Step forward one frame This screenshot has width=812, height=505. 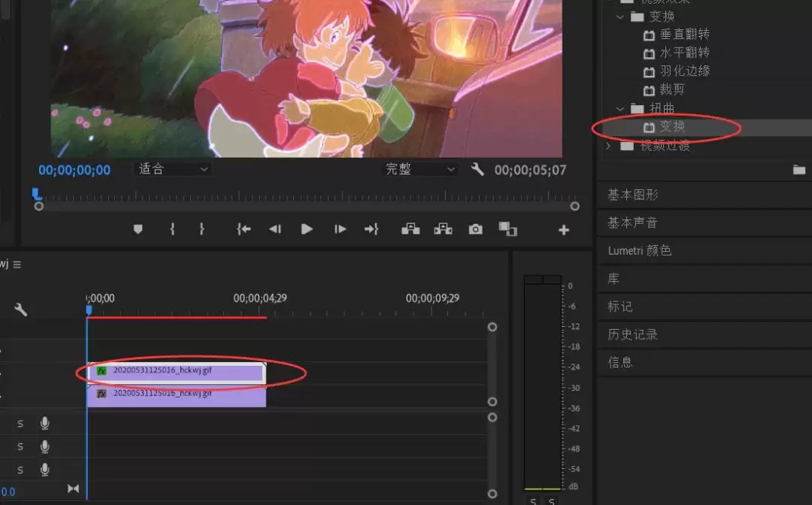coord(340,229)
